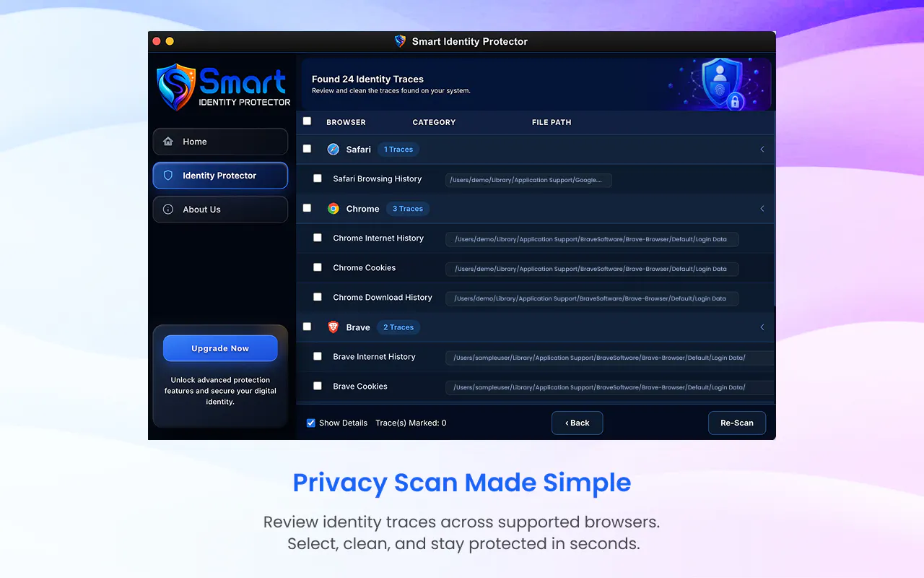Mark Brave Internet History checkbox
The width and height of the screenshot is (924, 578).
tap(318, 356)
